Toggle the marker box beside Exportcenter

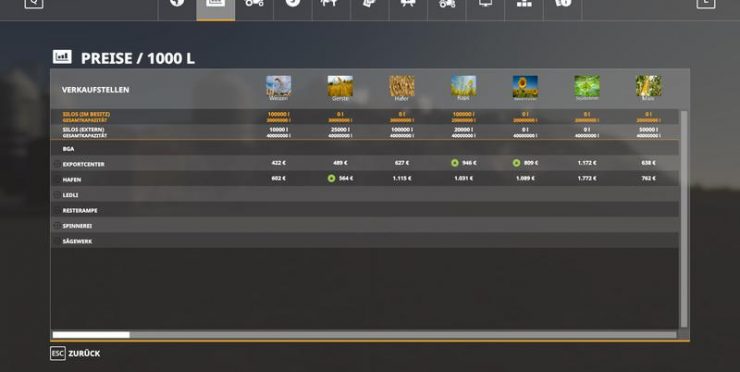pyautogui.click(x=57, y=164)
